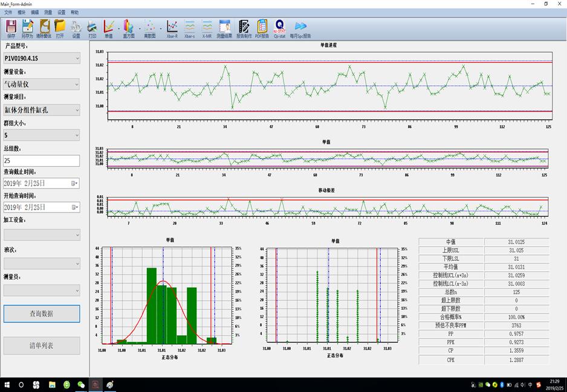Select the 单值 chart icon in the toolbar
The image size is (567, 392).
click(x=108, y=28)
